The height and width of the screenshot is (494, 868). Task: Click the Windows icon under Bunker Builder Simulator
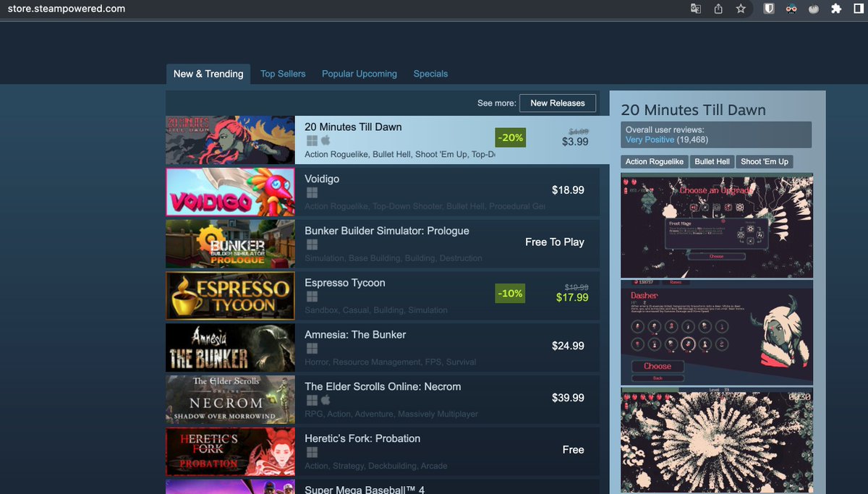point(312,244)
